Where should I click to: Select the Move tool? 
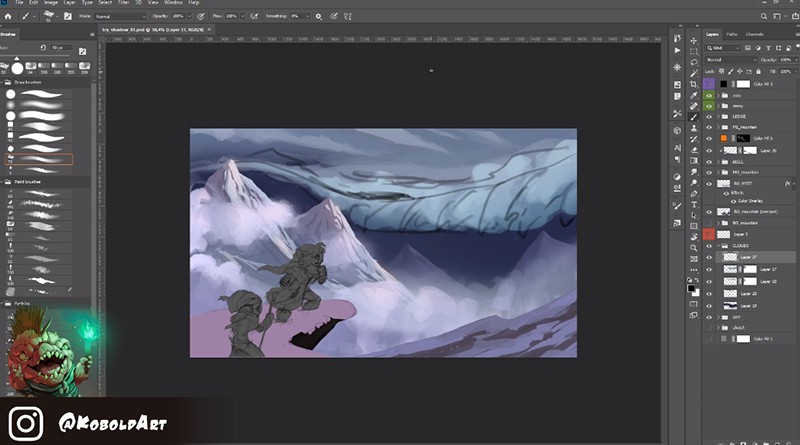click(x=694, y=40)
